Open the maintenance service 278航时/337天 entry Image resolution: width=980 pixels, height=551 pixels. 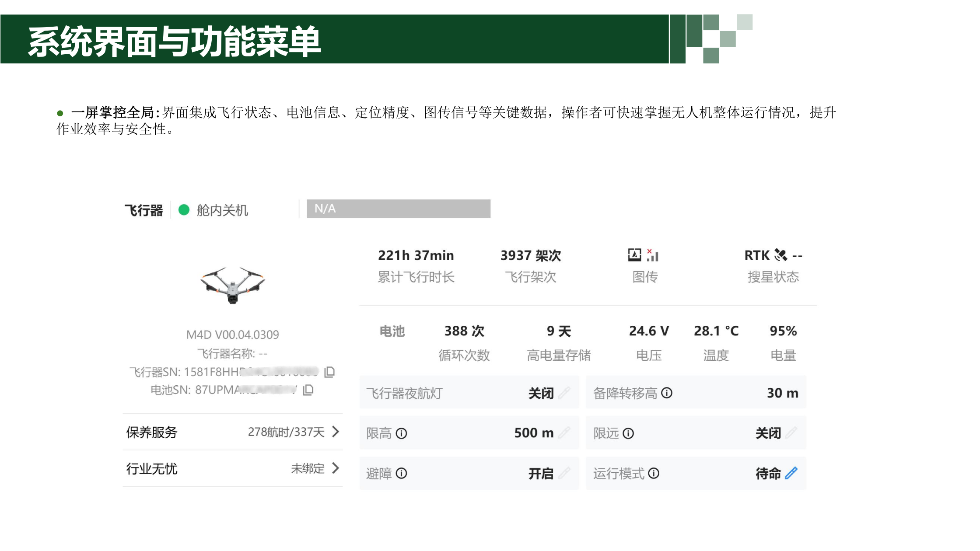pyautogui.click(x=286, y=432)
